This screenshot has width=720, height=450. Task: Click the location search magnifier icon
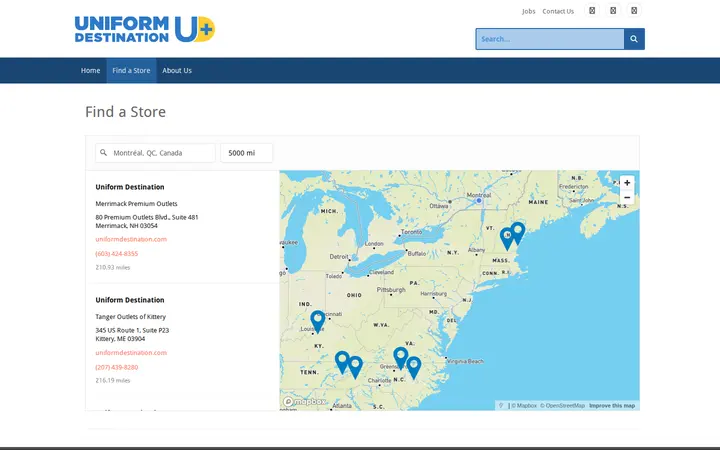tap(103, 152)
